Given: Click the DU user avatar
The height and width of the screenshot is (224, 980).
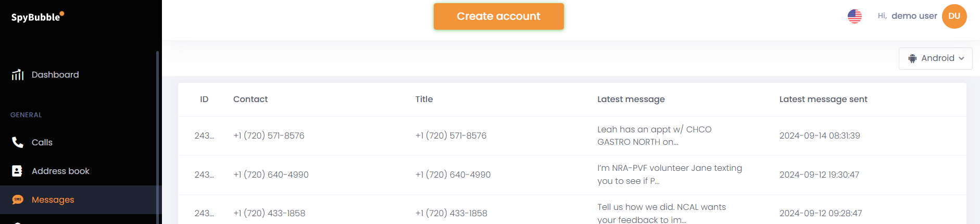Looking at the screenshot, I should tap(954, 16).
